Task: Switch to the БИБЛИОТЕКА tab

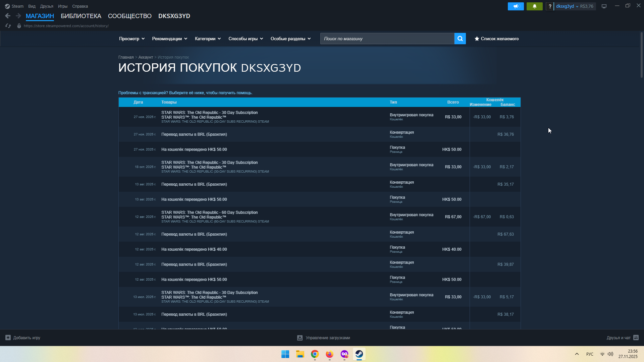Action: click(81, 16)
